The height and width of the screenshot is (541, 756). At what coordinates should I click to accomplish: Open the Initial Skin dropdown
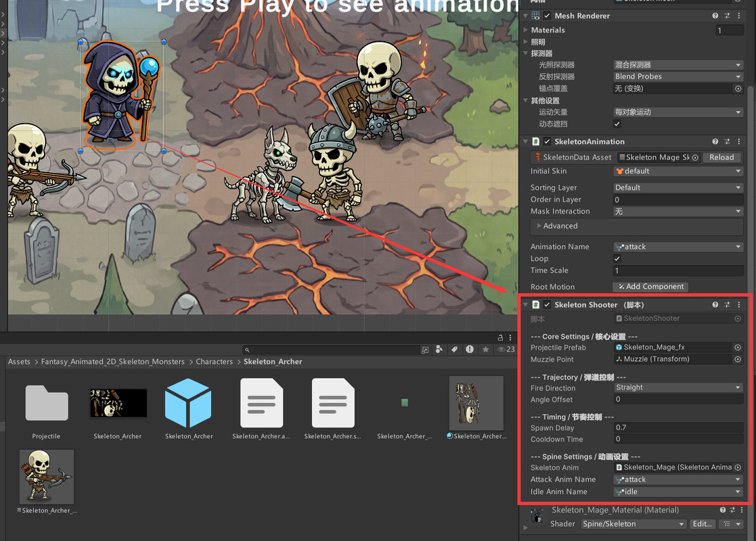677,171
